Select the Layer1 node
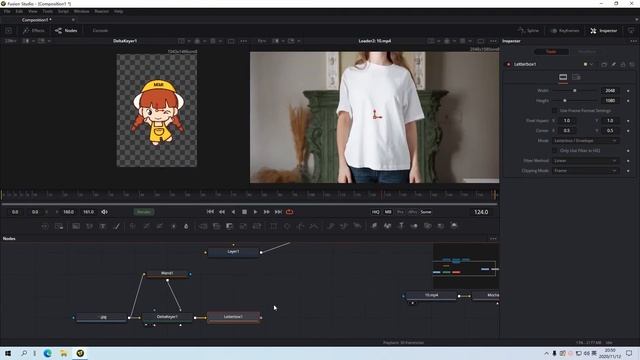The height and width of the screenshot is (360, 640). click(233, 252)
